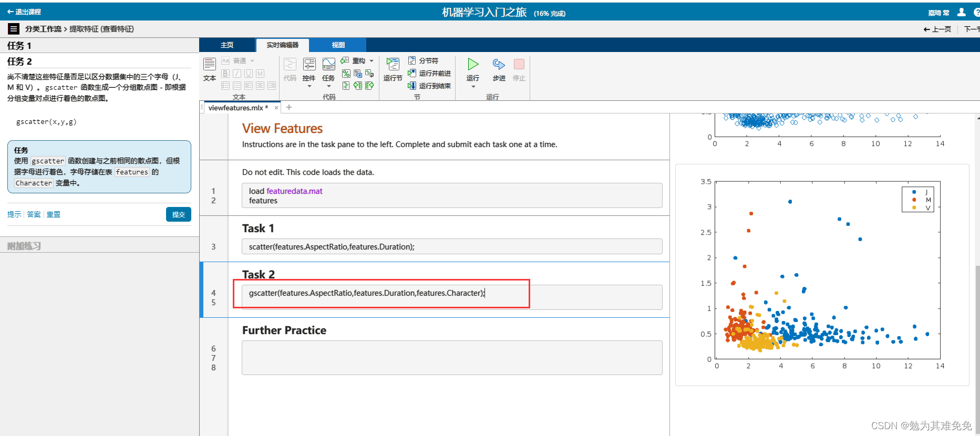Click the decrease indent icon
This screenshot has height=436, width=980.
point(369,85)
